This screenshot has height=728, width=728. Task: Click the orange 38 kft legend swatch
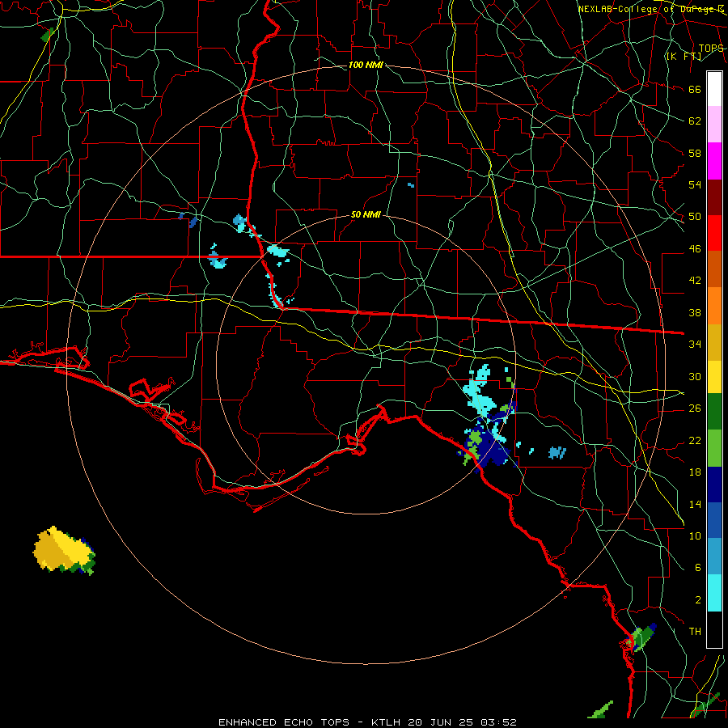[714, 306]
